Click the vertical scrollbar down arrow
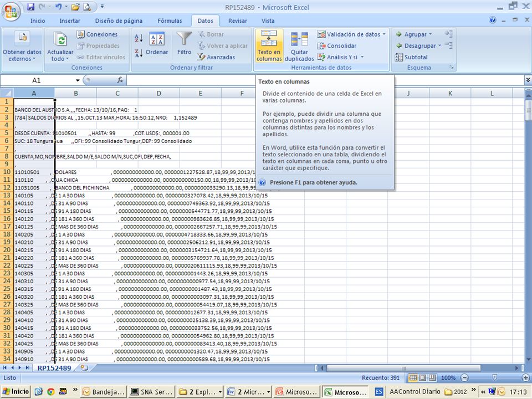 point(528,359)
